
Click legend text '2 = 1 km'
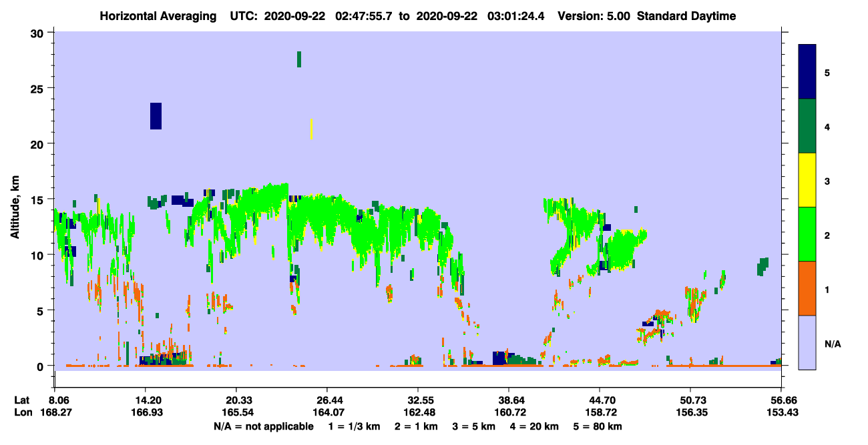tap(417, 426)
